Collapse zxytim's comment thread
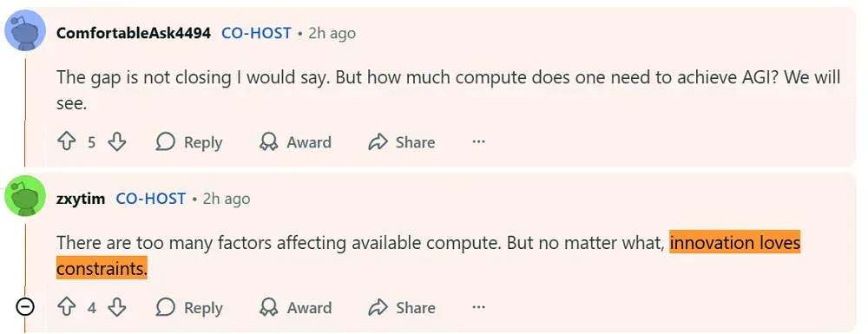Viewport: 868px width, 334px height. (25, 306)
